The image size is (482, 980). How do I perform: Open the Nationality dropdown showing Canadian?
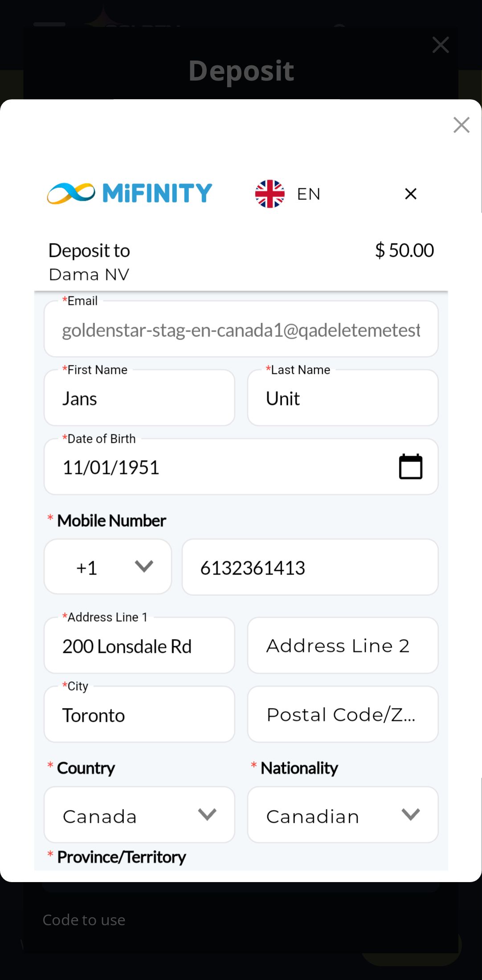pos(343,815)
